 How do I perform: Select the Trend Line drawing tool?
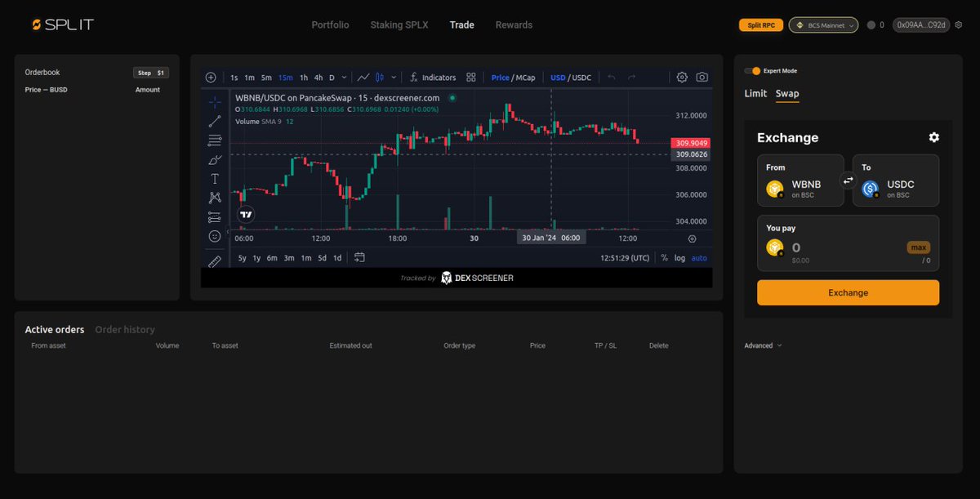click(214, 121)
